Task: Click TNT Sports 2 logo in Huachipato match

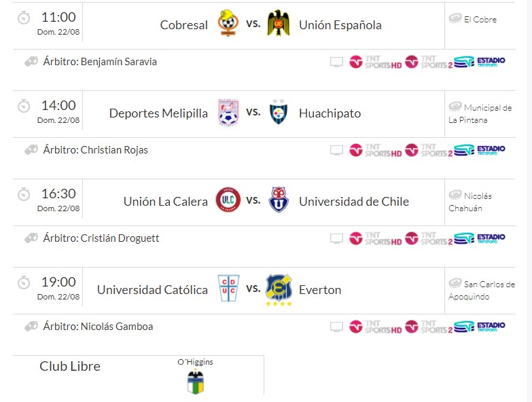Action: (429, 150)
